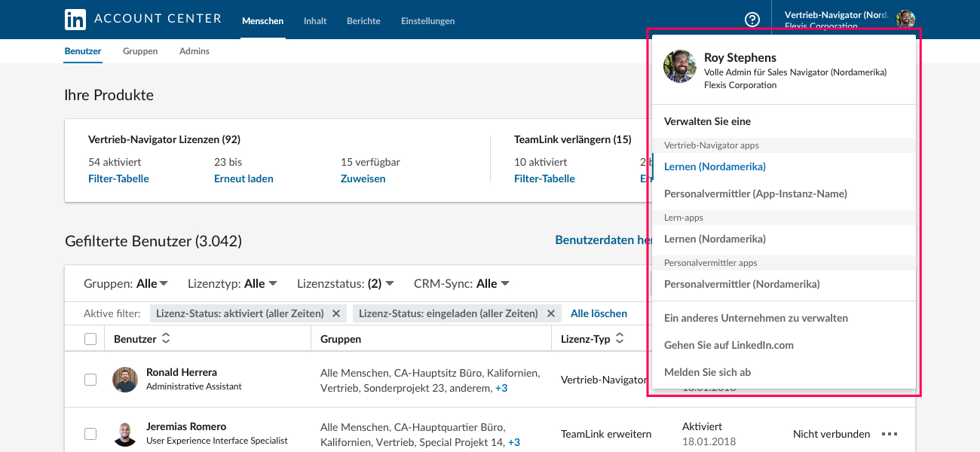Click the 'Gruppen' column header
Screen dimensions: 980x452
[x=341, y=339]
